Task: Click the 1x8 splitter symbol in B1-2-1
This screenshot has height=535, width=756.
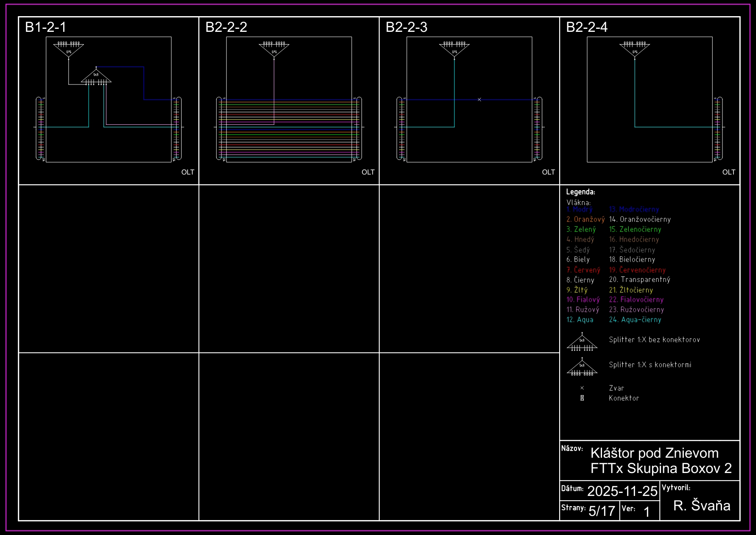Action: (x=96, y=77)
